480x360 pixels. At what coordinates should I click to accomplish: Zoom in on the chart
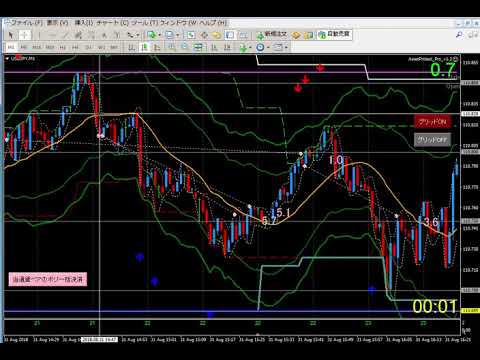[171, 47]
